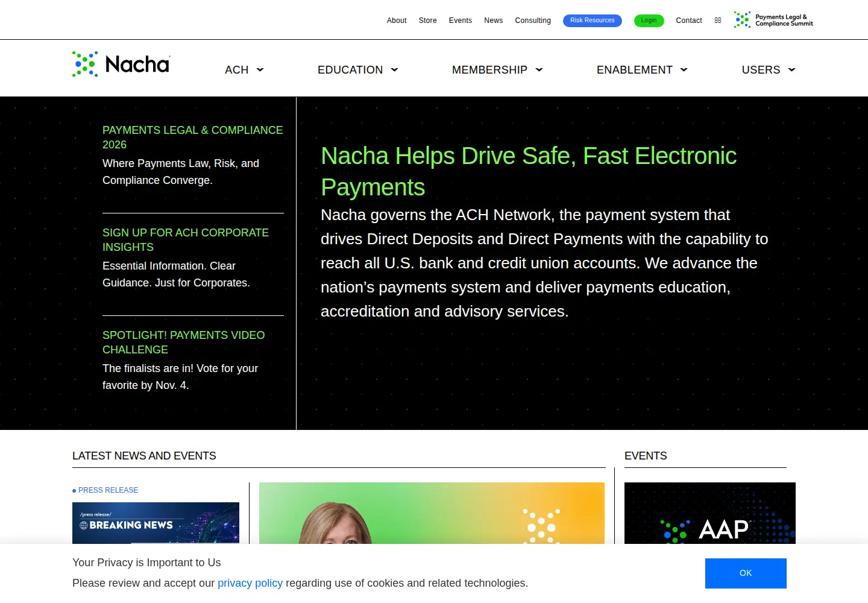This screenshot has width=868, height=603.
Task: Expand the ACH menu chevron
Action: (x=260, y=70)
